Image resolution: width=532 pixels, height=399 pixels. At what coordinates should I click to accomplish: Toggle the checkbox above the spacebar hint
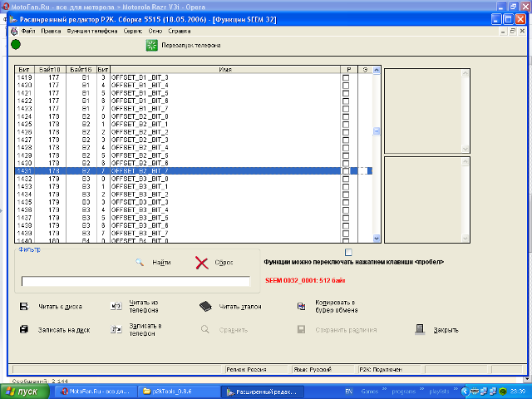point(348,252)
